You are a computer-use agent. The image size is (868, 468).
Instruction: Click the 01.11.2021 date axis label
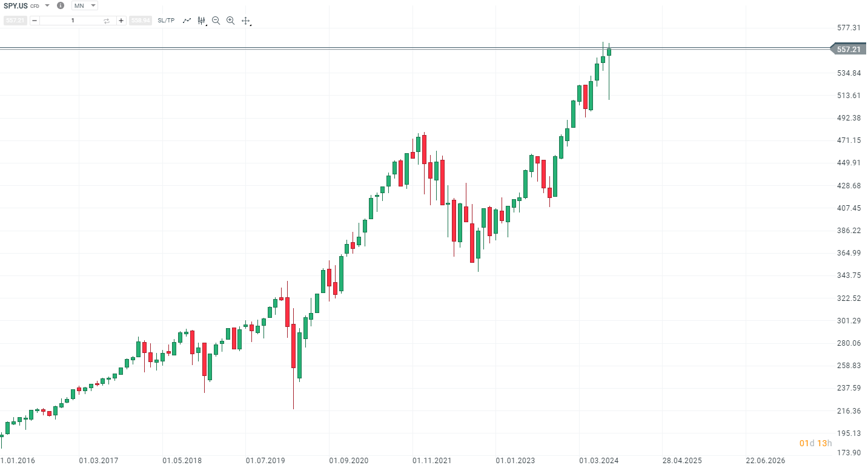[x=432, y=461]
